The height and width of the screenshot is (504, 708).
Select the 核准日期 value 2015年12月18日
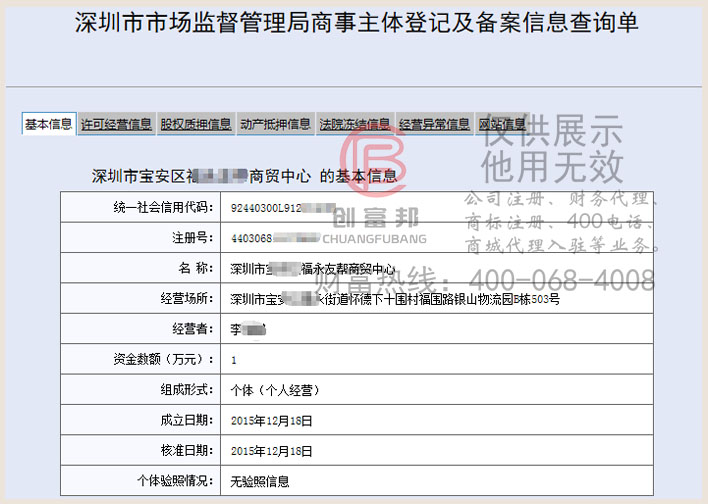[x=271, y=451]
